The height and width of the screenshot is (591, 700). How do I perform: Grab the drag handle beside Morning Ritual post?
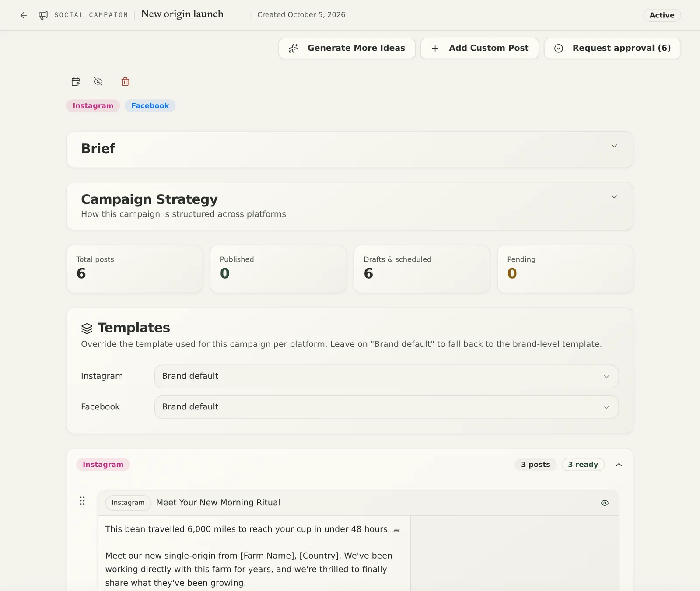[82, 501]
